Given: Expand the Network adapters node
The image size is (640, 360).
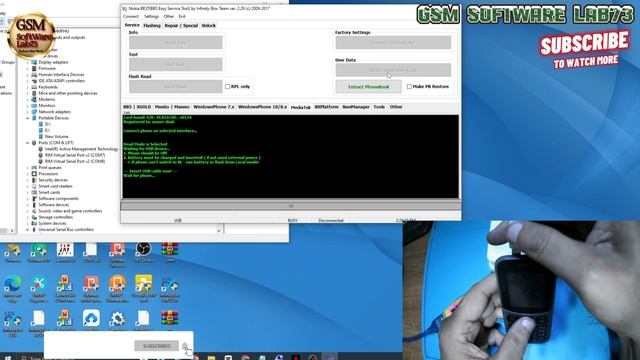Looking at the screenshot, I should point(28,112).
